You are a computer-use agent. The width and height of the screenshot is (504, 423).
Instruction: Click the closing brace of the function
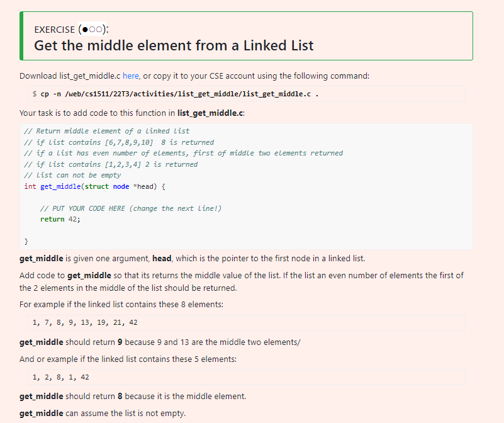[27, 241]
